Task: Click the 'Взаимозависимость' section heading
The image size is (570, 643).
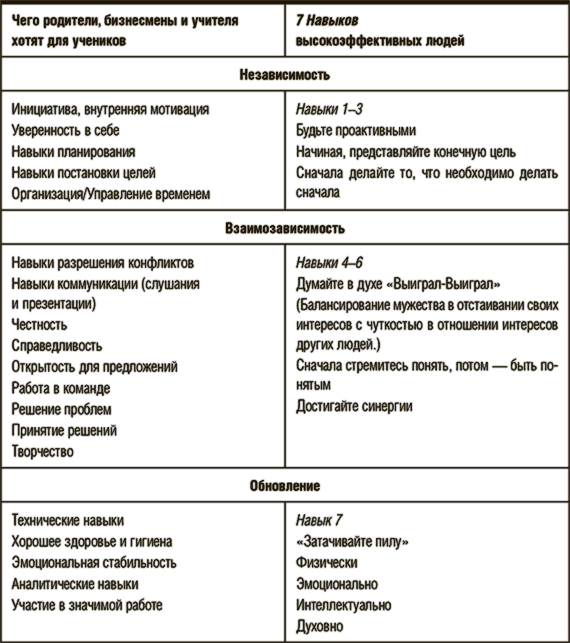Action: coord(285,228)
